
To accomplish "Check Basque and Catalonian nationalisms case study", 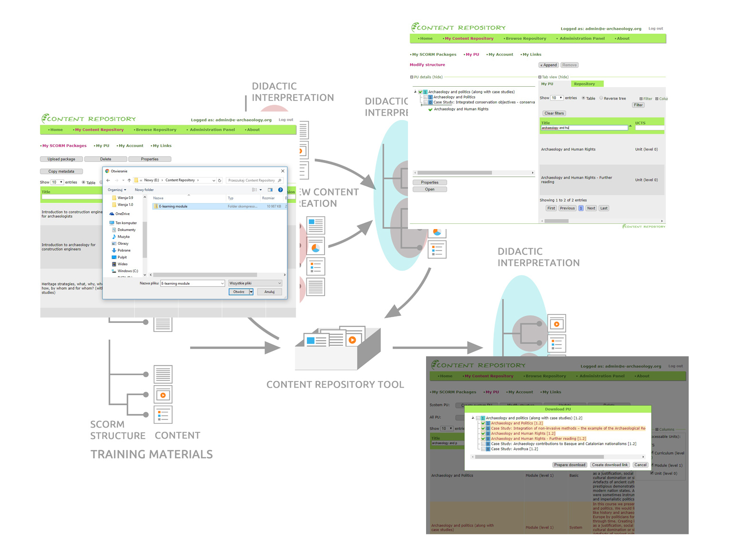I will 483,444.
